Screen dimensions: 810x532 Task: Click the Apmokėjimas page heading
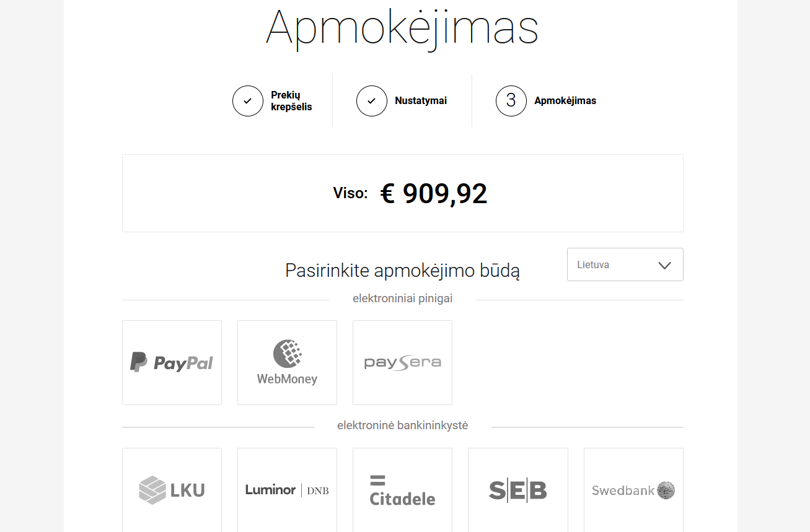(x=402, y=27)
